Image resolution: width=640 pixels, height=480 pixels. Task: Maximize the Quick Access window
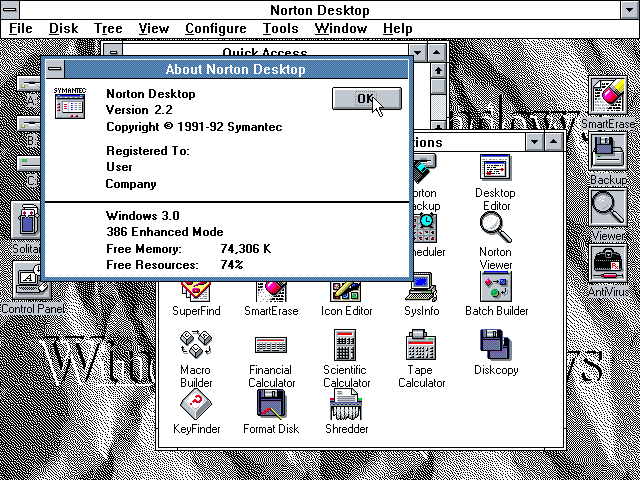[436, 53]
